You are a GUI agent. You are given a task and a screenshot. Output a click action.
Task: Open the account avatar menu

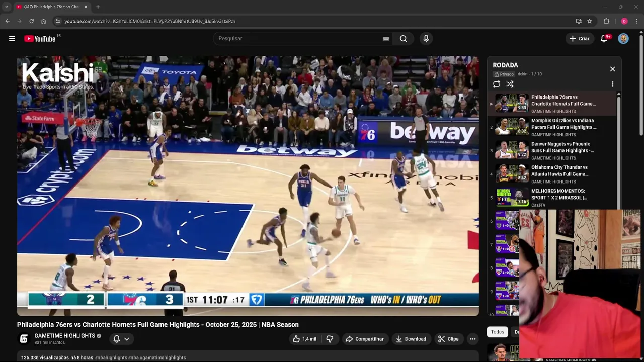point(623,39)
